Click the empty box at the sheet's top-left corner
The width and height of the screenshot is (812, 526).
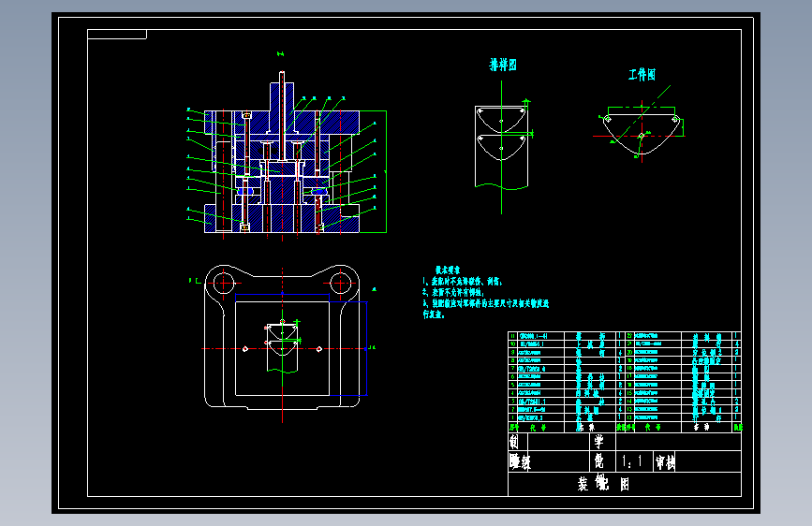tap(117, 35)
